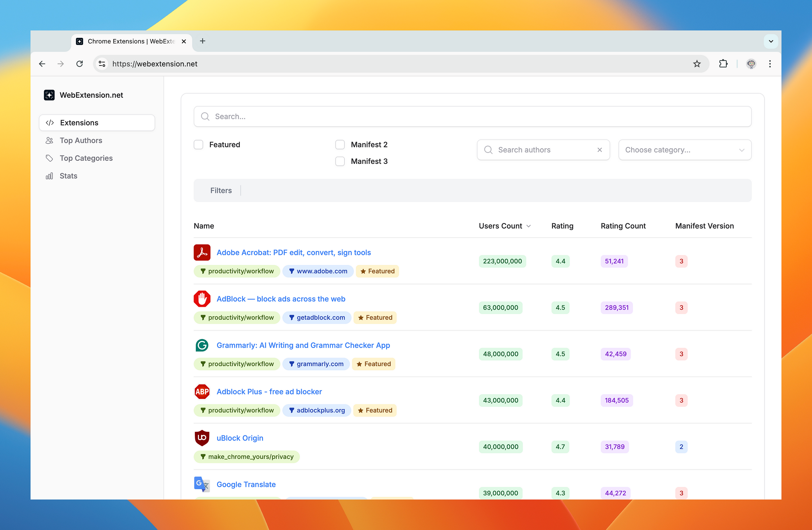
Task: Click the address bar URL
Action: pos(155,64)
